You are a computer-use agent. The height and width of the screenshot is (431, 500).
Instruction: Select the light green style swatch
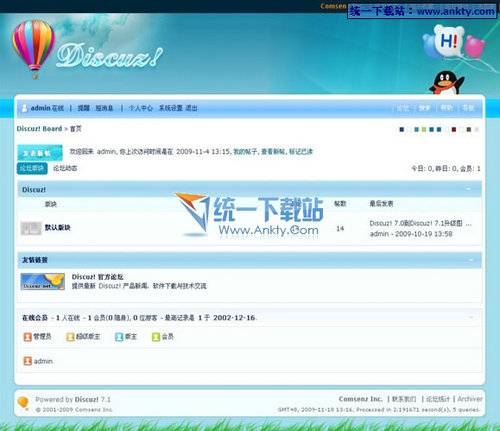coord(424,129)
